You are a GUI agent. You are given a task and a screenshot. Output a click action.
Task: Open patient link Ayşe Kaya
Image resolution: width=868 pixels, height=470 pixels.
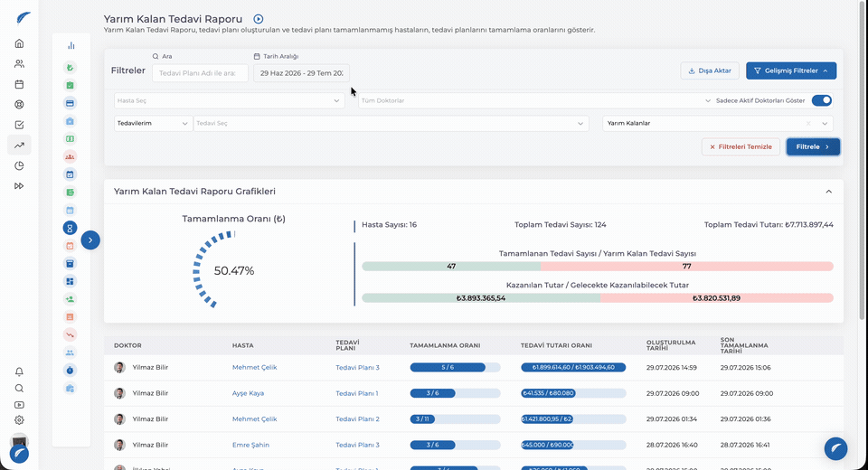(x=248, y=393)
